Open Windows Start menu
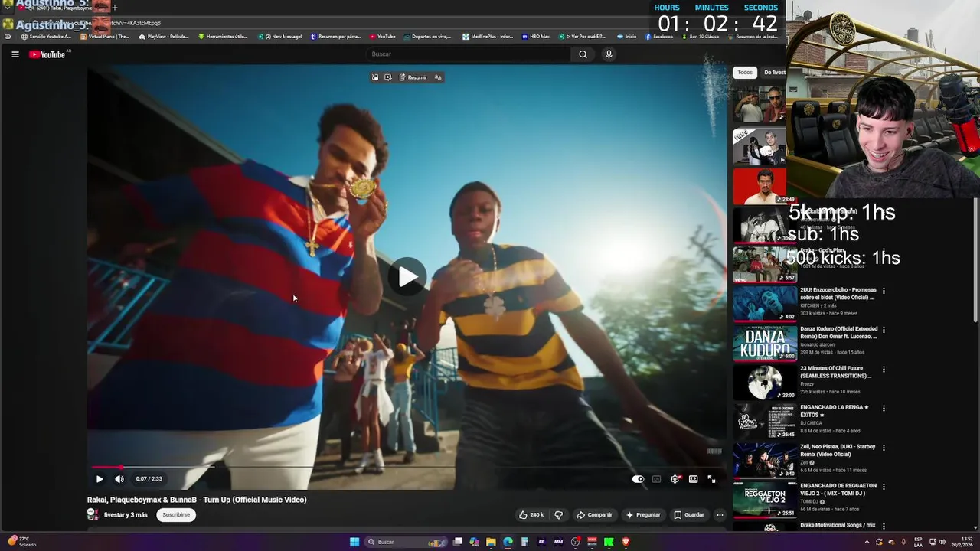The height and width of the screenshot is (551, 980). point(354,542)
